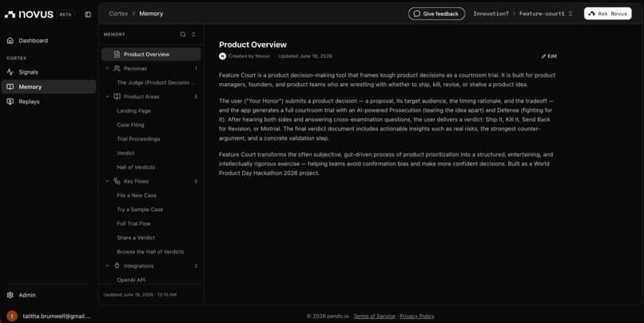This screenshot has width=644, height=323.
Task: Collapse the Personas section chevron
Action: coord(107,68)
